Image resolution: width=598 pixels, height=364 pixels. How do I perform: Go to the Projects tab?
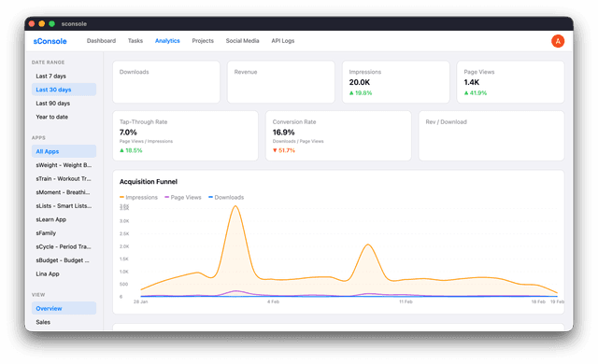[x=203, y=41]
